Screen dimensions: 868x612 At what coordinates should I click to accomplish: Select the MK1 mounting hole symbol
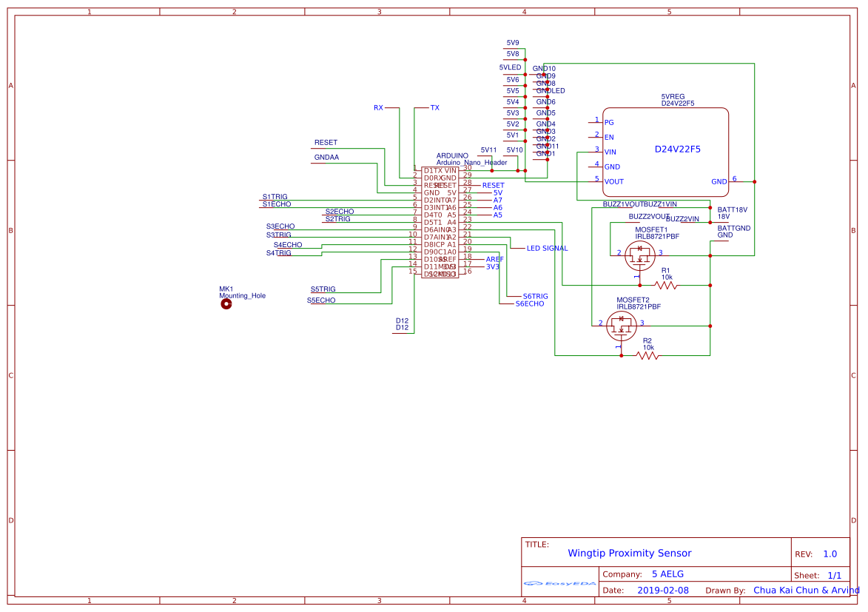[226, 303]
